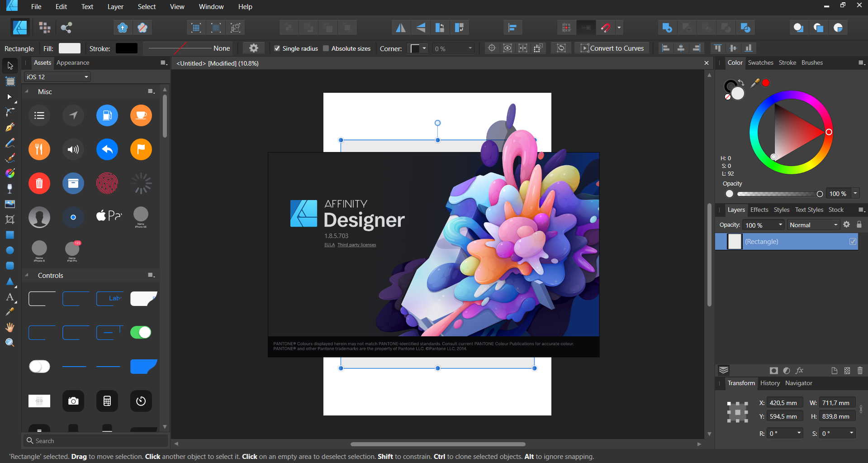
Task: Click the Add boolean operation icon
Action: (x=667, y=28)
